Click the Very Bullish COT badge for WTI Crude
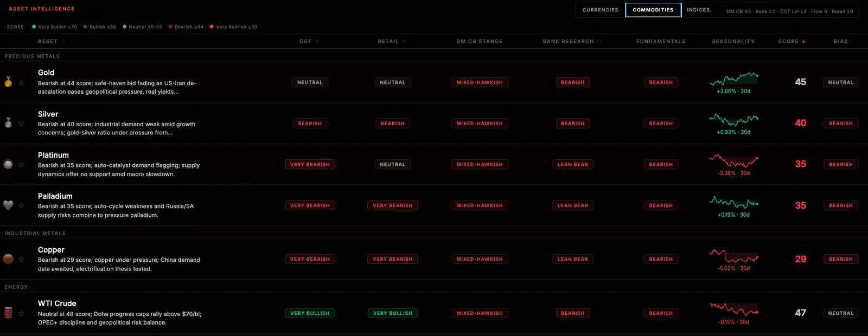868x336 pixels. [x=310, y=313]
